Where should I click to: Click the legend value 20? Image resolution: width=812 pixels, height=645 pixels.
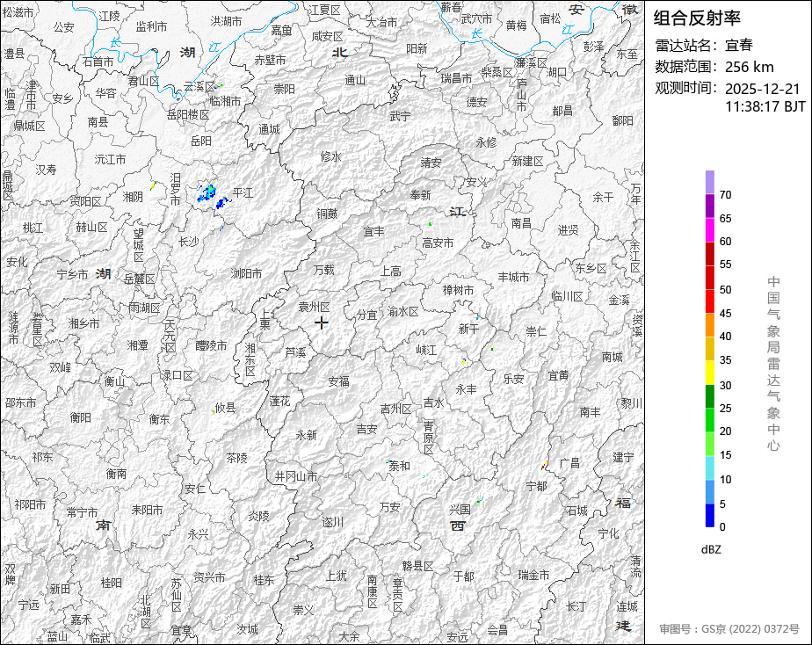[x=725, y=431]
